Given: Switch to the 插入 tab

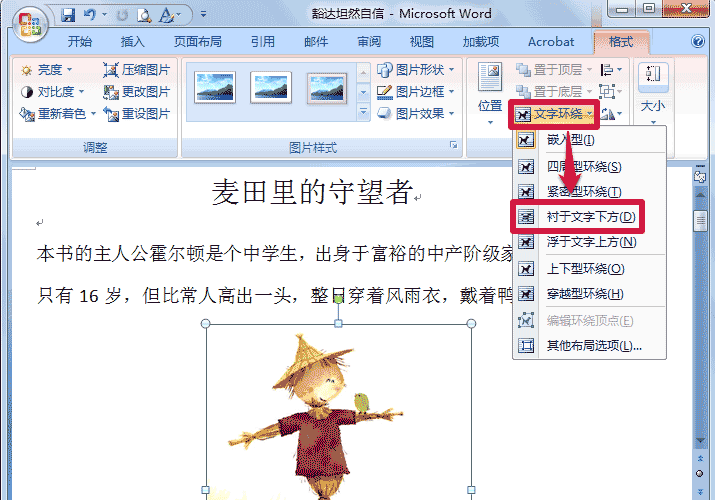Looking at the screenshot, I should click(x=133, y=42).
